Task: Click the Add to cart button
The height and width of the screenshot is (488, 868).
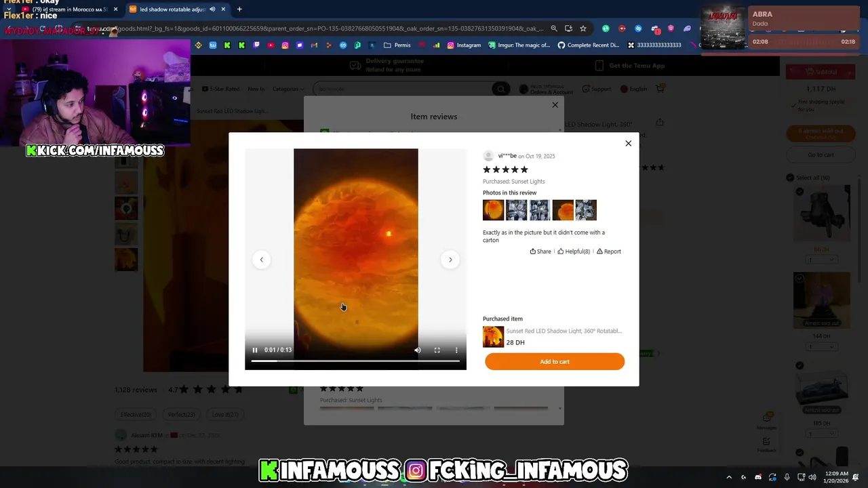Action: pos(555,361)
